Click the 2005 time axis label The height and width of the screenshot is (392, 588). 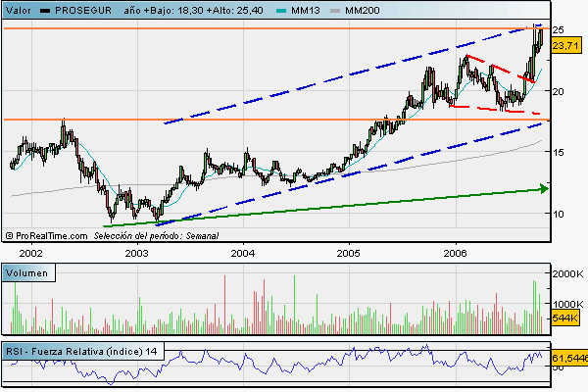pos(349,253)
